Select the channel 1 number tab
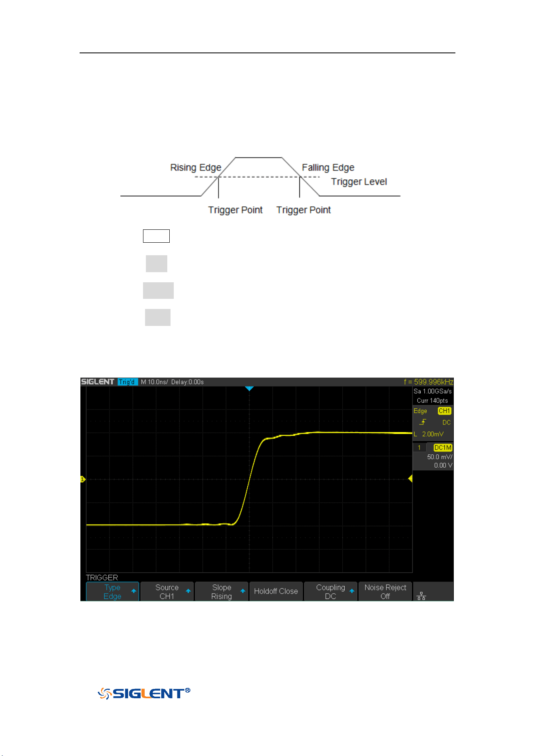The image size is (535, 756). [x=419, y=447]
